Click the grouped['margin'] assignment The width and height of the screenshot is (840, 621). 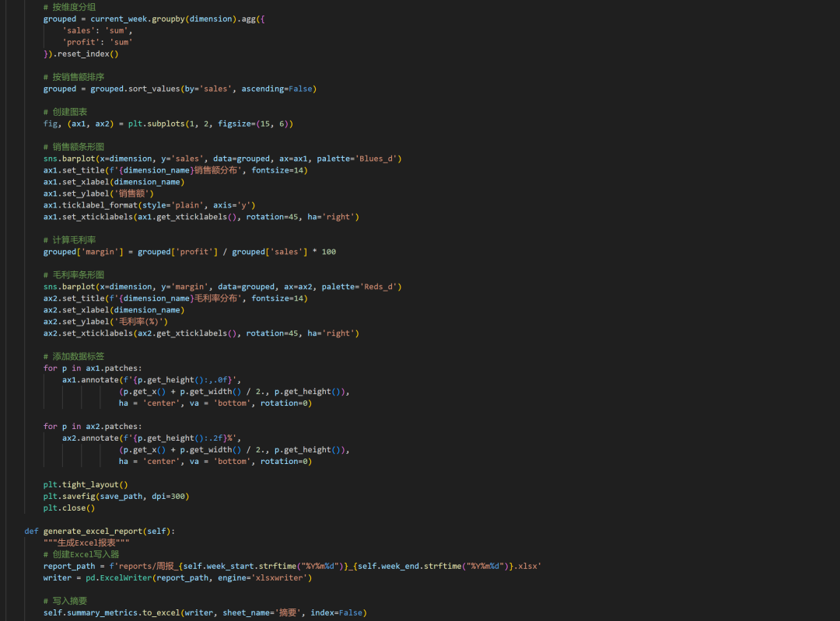pos(88,252)
